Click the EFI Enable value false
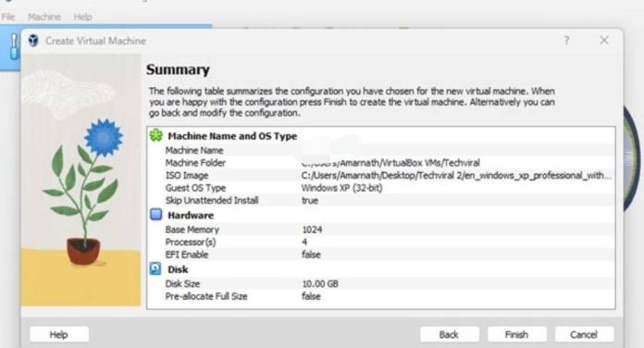This screenshot has height=348, width=644. [x=311, y=255]
